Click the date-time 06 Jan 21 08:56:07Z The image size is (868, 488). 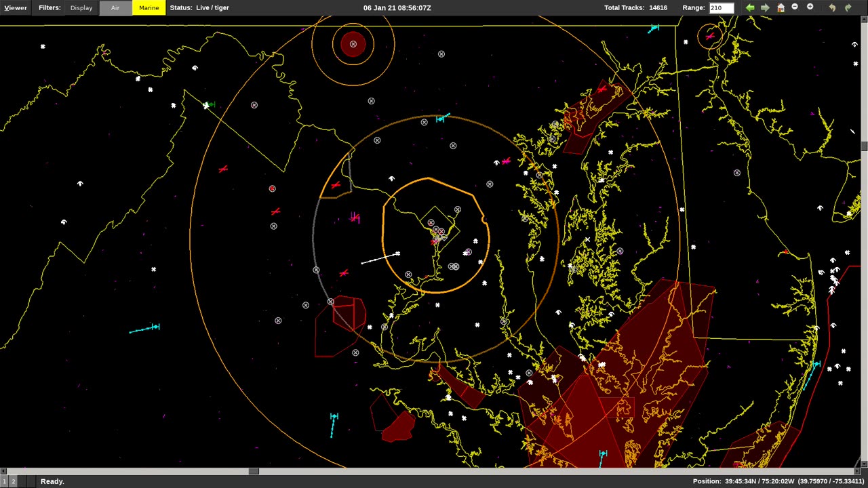point(397,7)
